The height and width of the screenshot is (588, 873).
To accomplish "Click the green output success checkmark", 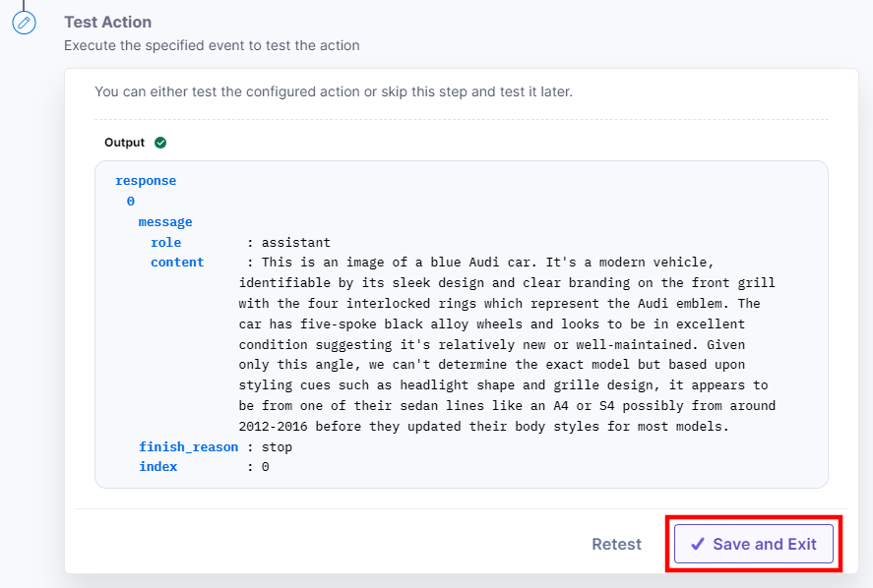I will (161, 142).
